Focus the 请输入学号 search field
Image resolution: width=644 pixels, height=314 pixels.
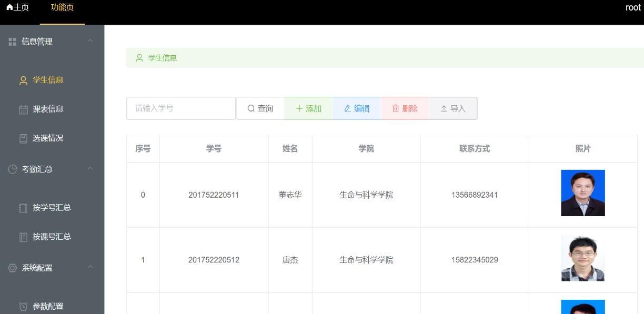click(x=181, y=108)
